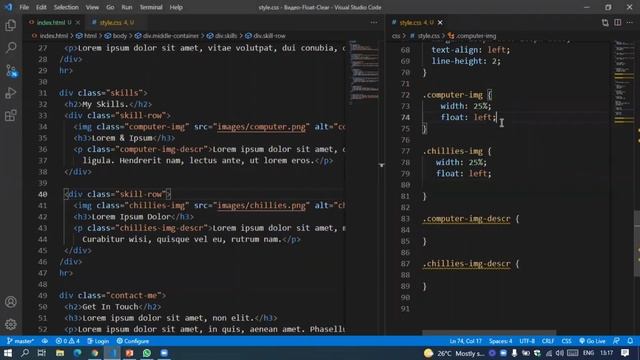Image resolution: width=640 pixels, height=360 pixels.
Task: Close the right-side style.css tab
Action: [x=440, y=22]
